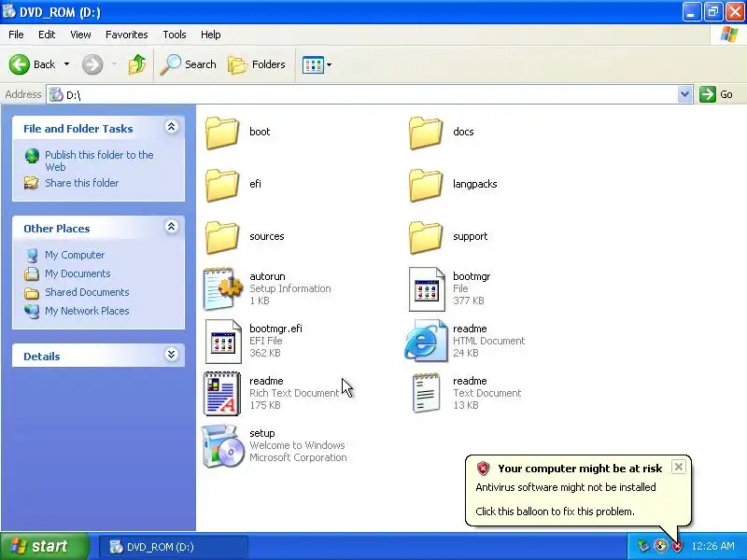Expand the Address bar dropdown

tap(684, 94)
